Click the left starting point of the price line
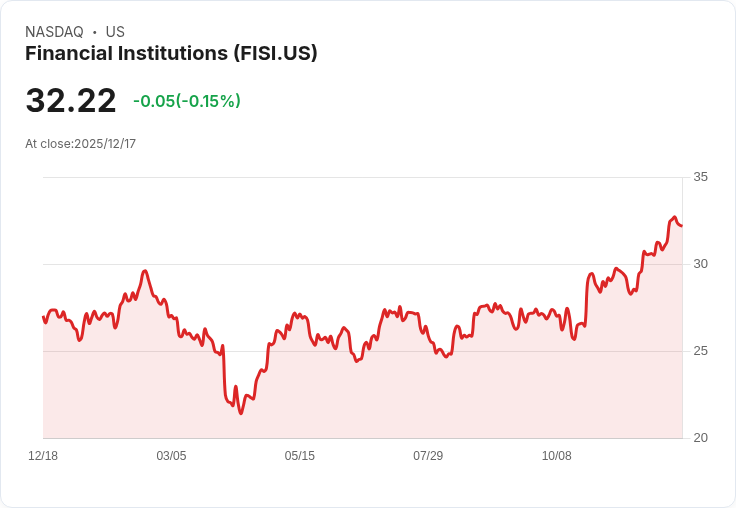Viewport: 736px width, 508px height. [x=43, y=317]
